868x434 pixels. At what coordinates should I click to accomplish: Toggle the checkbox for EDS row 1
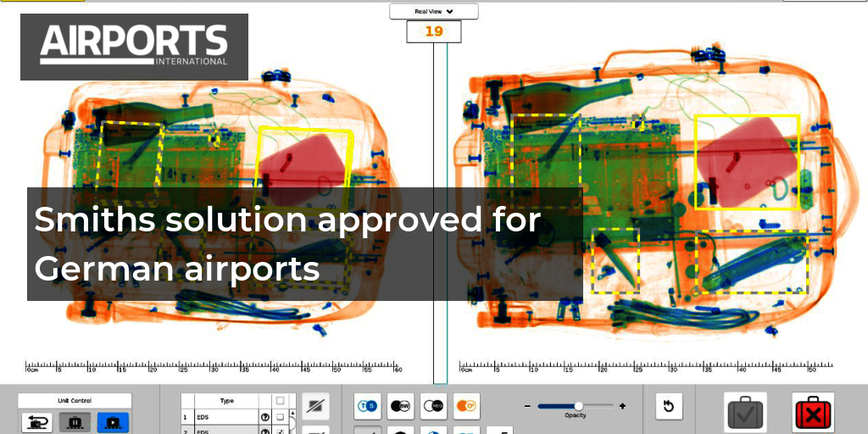coord(280,417)
